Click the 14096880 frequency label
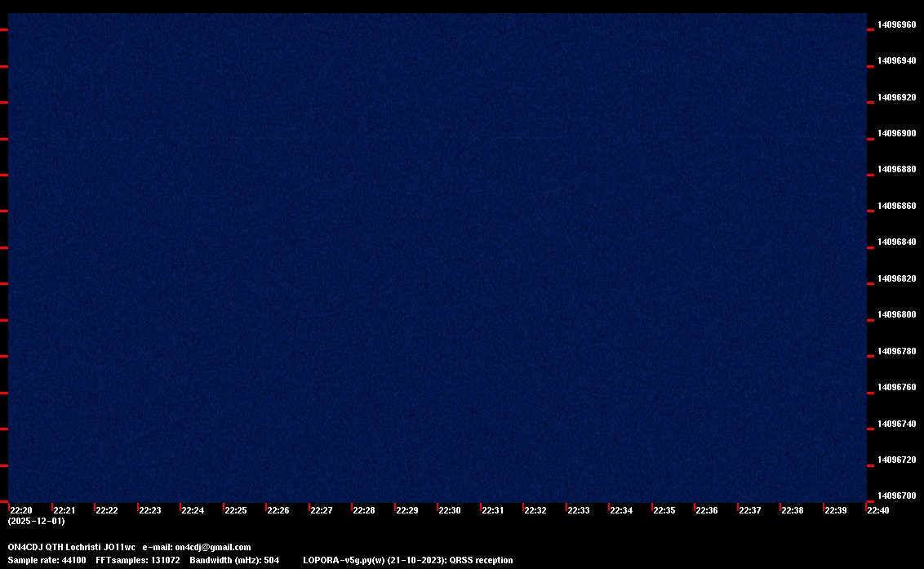This screenshot has height=569, width=924. click(896, 169)
